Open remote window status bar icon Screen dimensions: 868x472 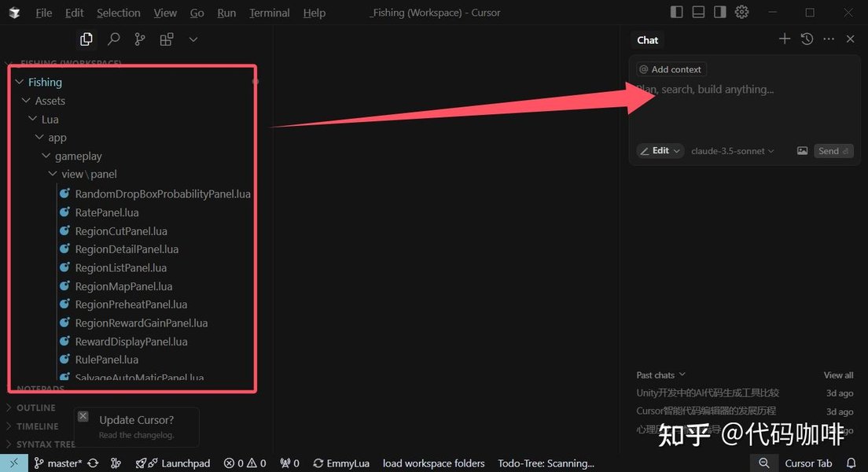(14, 463)
